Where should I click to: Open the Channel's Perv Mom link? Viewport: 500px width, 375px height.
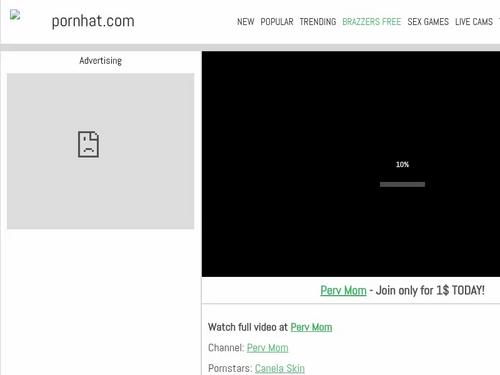(267, 348)
